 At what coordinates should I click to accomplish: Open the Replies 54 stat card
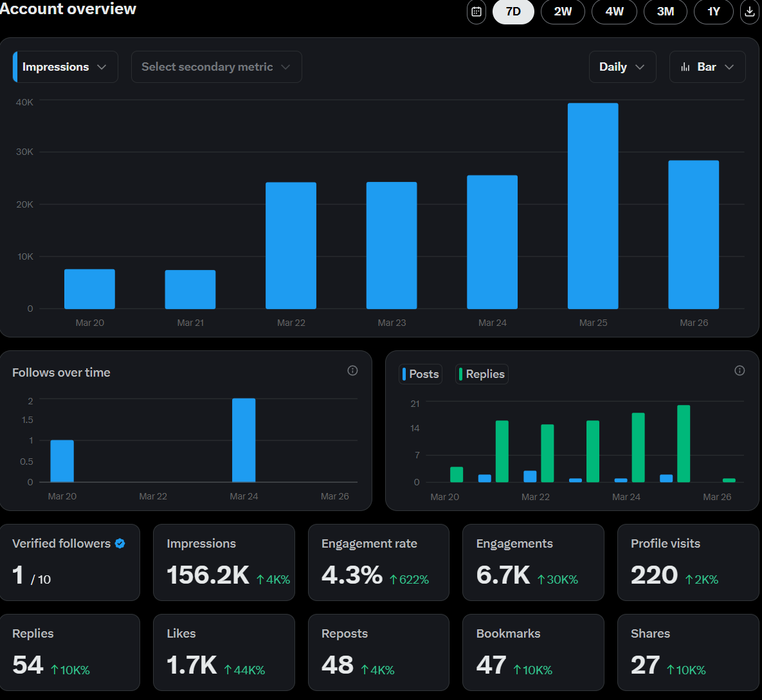70,652
